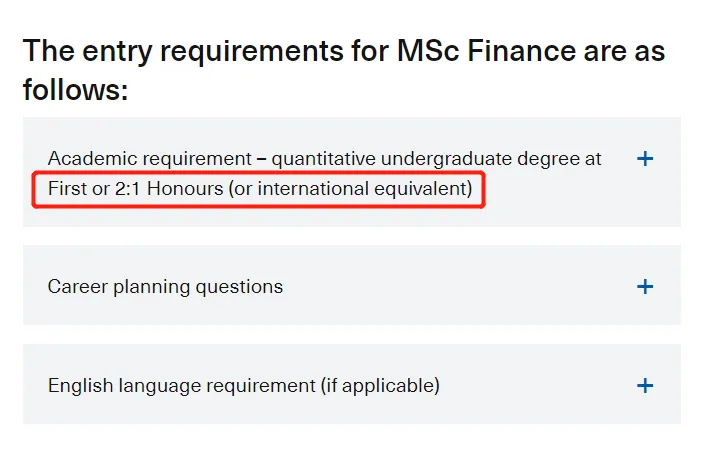Open English language requirement via plus icon
The width and height of the screenshot is (704, 463).
(645, 386)
